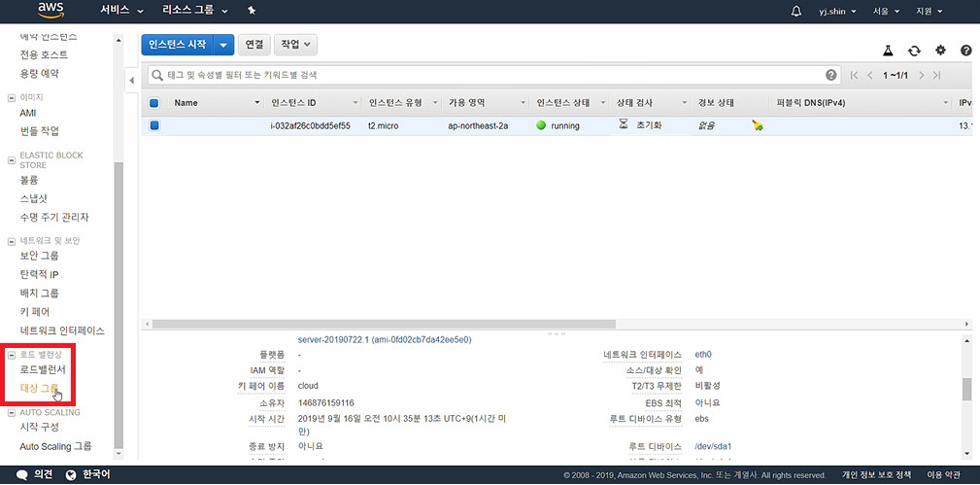
Task: Go to first page of results
Action: coord(855,75)
